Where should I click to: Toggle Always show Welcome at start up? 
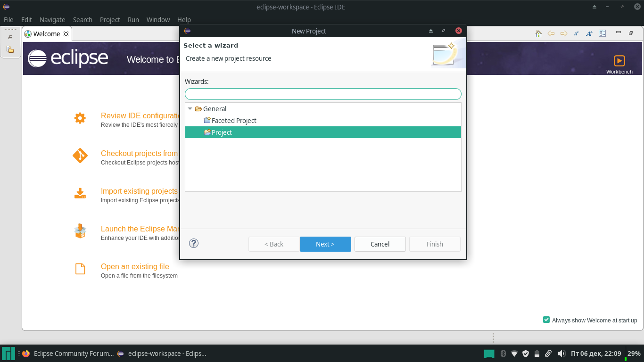(546, 320)
